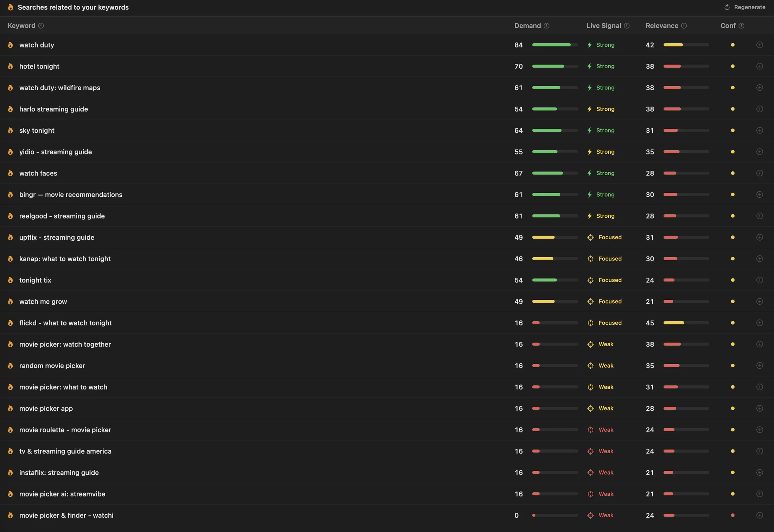Image resolution: width=774 pixels, height=532 pixels.
Task: Add 'movie picker app' using plus icon
Action: click(x=760, y=408)
